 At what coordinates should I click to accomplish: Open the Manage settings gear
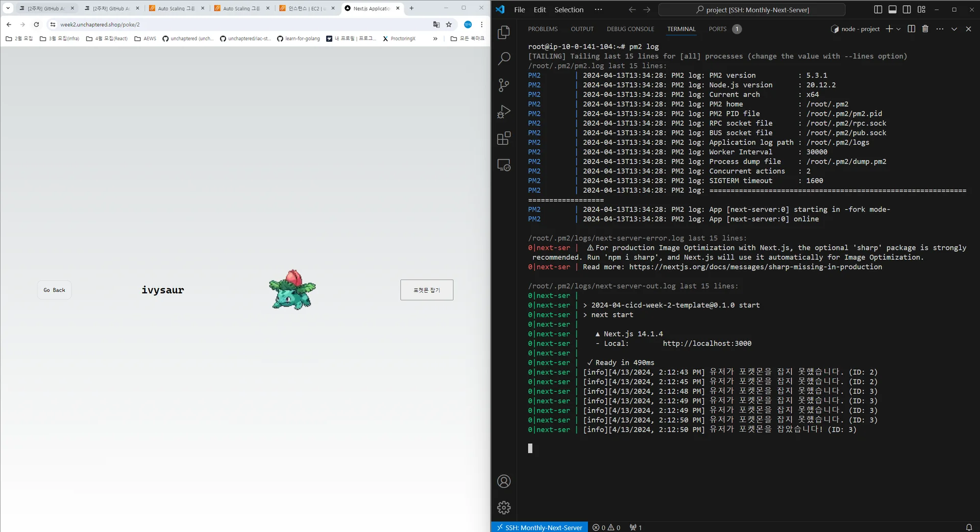click(x=504, y=507)
